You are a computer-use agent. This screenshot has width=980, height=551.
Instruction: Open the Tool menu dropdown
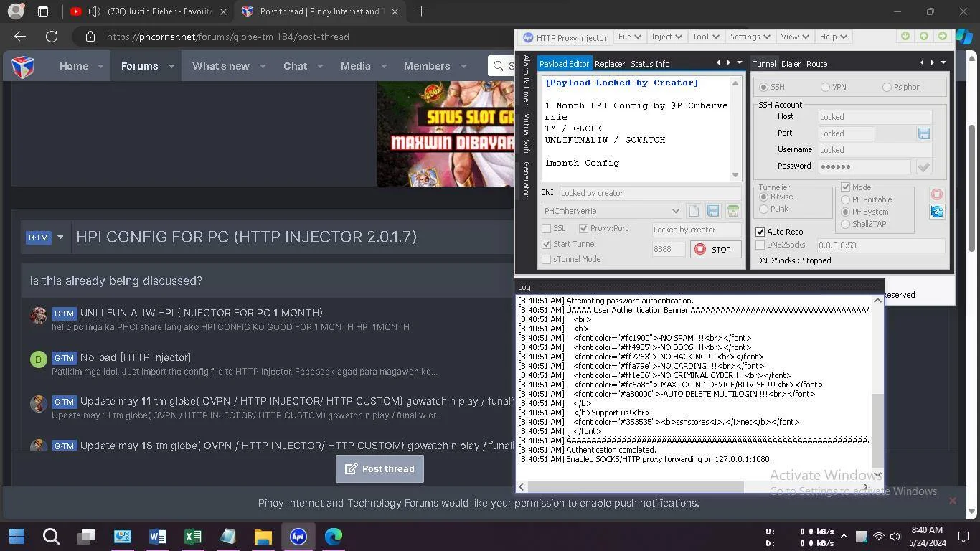[x=705, y=37]
